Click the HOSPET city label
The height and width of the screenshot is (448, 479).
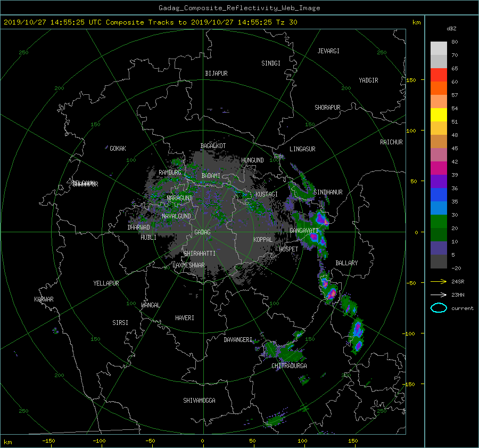pos(288,249)
